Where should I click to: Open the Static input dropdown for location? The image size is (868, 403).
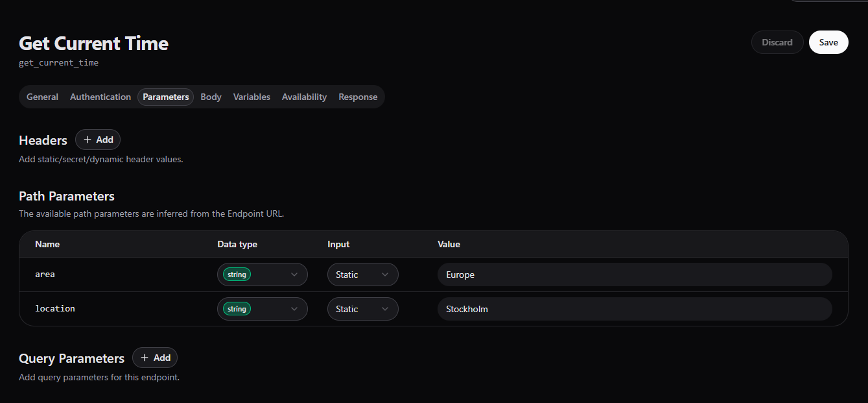click(362, 309)
